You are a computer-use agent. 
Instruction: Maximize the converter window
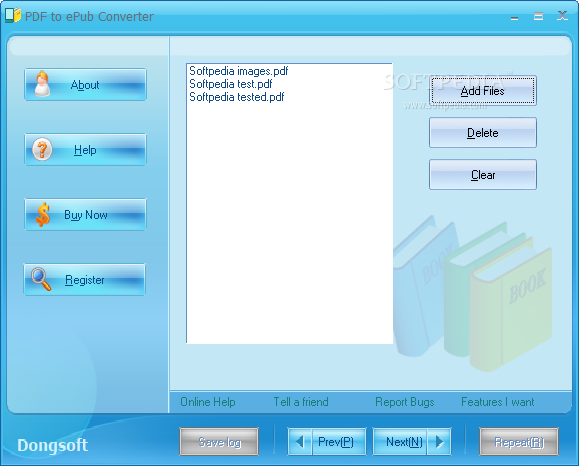click(x=538, y=16)
